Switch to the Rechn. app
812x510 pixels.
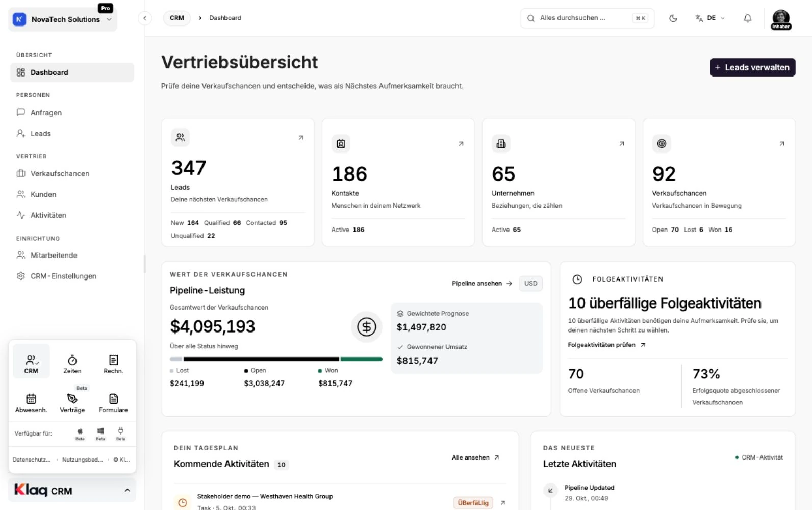click(x=113, y=364)
